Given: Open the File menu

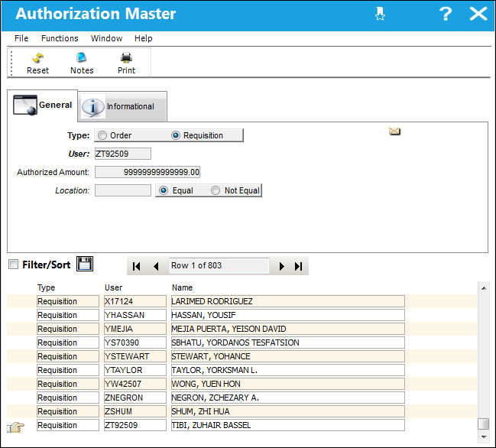Looking at the screenshot, I should tap(21, 38).
